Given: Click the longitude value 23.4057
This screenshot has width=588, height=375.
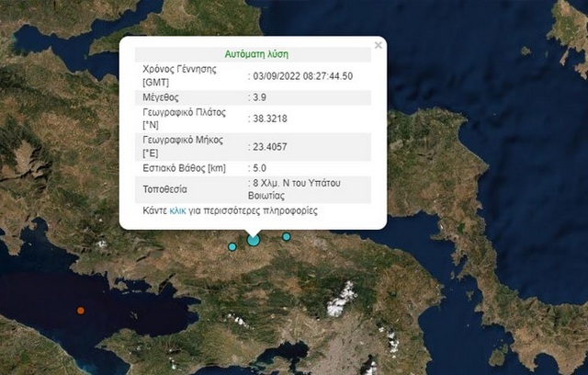Looking at the screenshot, I should point(268,146).
